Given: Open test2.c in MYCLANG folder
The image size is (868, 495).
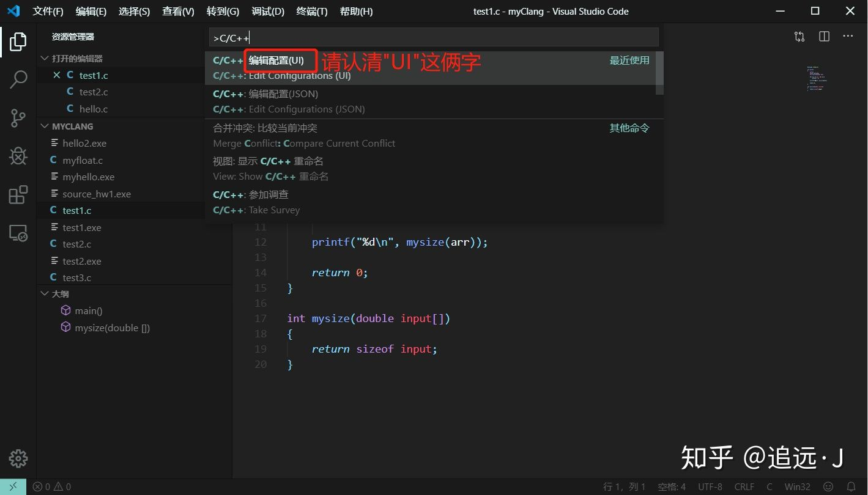Looking at the screenshot, I should tap(77, 244).
